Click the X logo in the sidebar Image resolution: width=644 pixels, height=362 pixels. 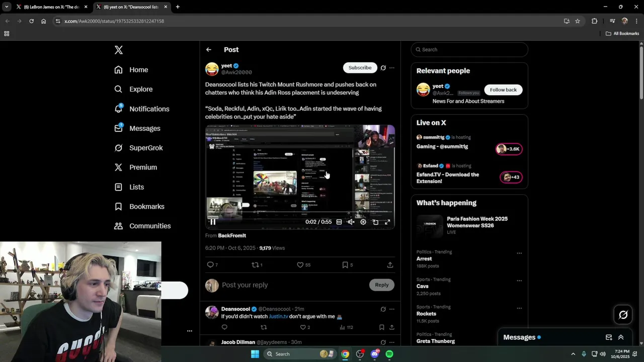(x=118, y=50)
